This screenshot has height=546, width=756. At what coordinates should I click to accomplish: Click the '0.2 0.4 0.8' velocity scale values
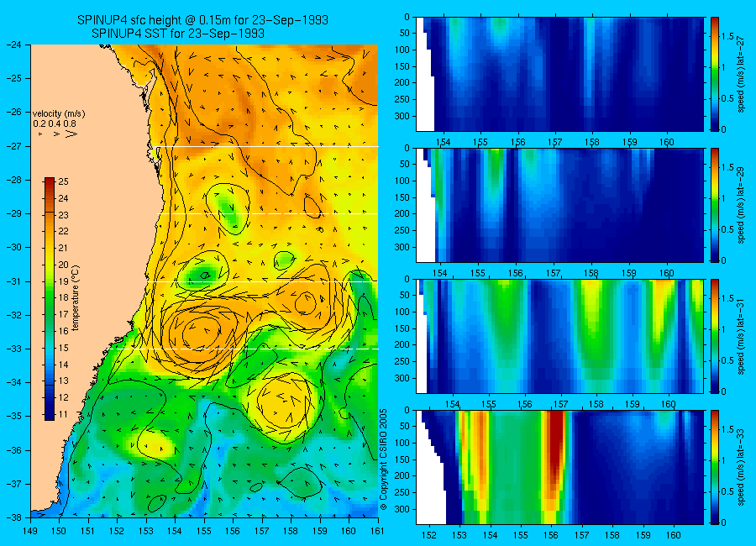[55, 123]
